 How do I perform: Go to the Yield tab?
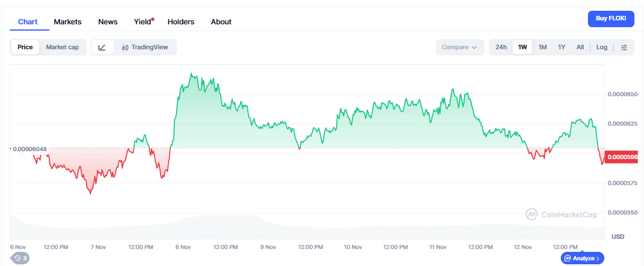143,22
